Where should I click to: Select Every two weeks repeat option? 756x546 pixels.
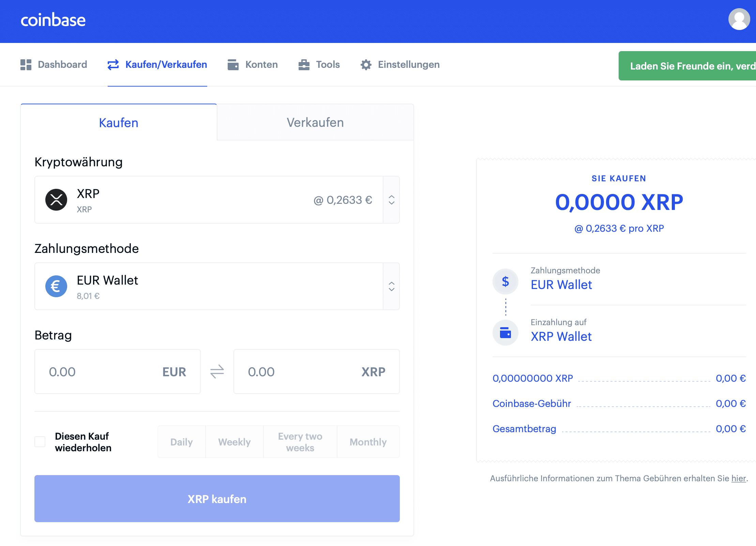click(300, 442)
